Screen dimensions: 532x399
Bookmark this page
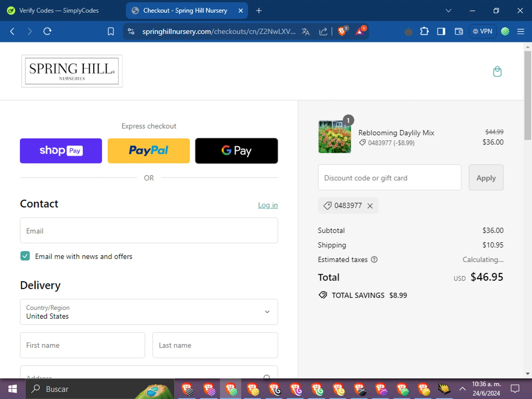[x=111, y=32]
